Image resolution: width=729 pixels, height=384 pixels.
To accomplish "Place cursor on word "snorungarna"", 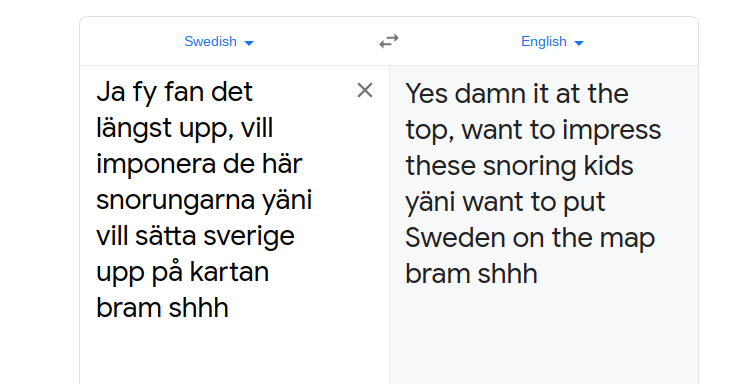I will tap(175, 200).
